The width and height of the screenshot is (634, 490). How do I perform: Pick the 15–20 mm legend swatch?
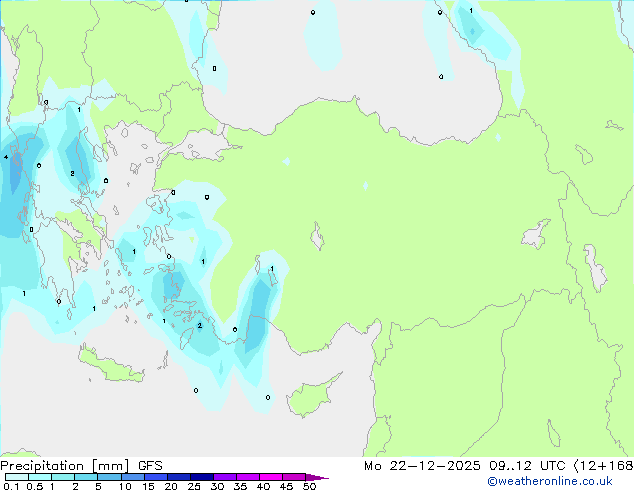[155, 477]
